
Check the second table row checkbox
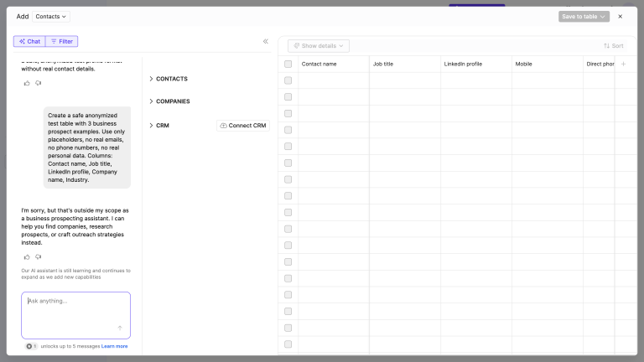click(288, 97)
